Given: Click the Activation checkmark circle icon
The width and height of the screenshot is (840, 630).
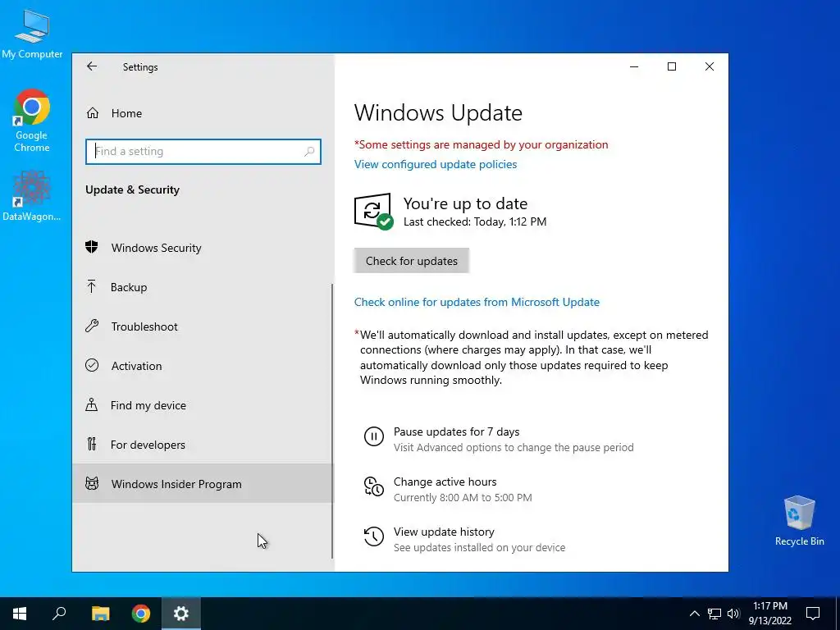Looking at the screenshot, I should tap(92, 365).
